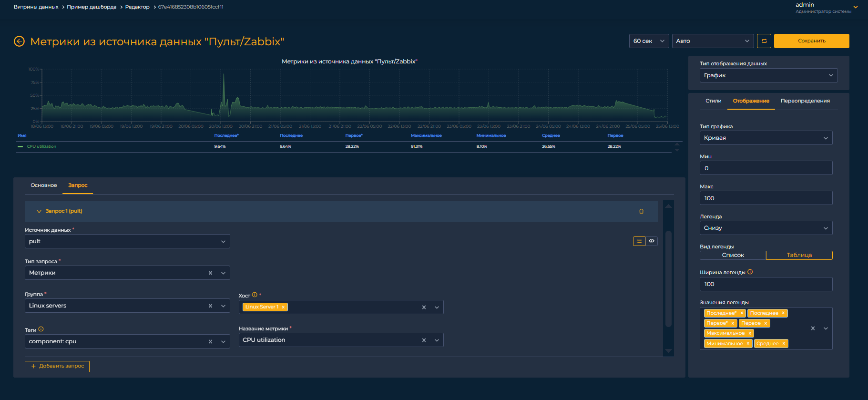Screen dimensions: 868x400
Task: Click the Макс value input field
Action: click(766, 198)
